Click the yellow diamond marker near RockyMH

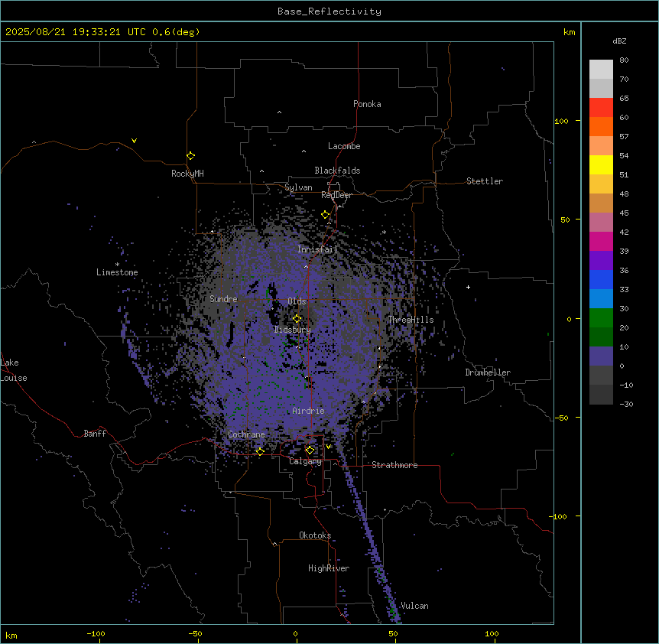coord(190,155)
